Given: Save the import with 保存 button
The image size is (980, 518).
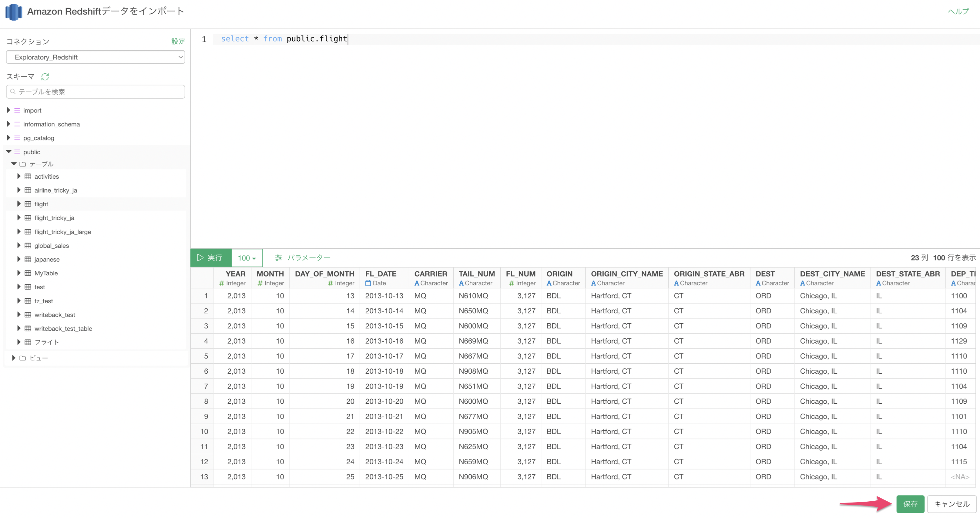Looking at the screenshot, I should click(910, 504).
